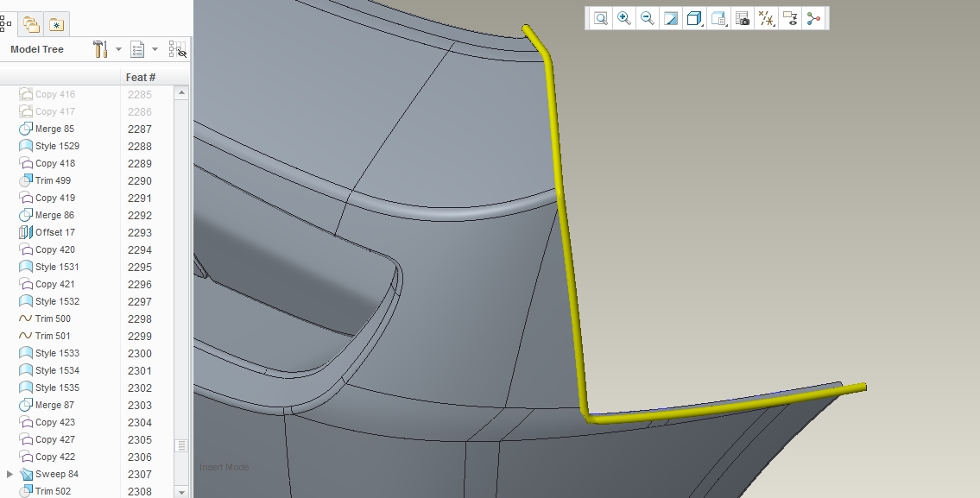
Task: Click the Model Tree scrollbar up arrow
Action: tap(181, 92)
